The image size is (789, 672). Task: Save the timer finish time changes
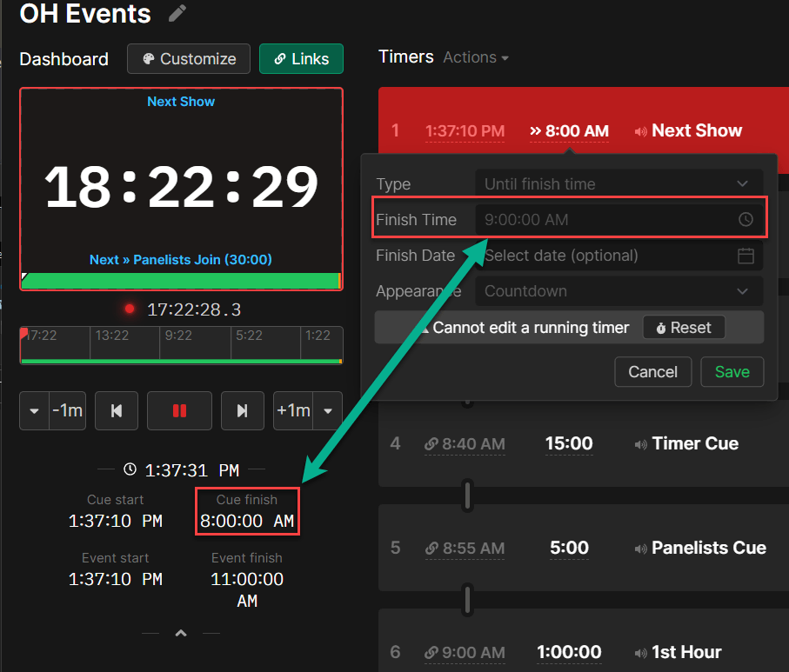click(x=732, y=371)
